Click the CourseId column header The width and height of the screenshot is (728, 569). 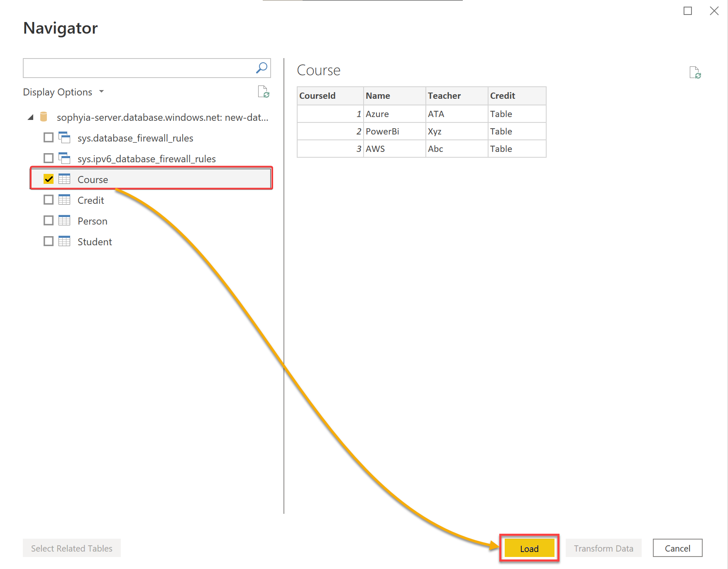pyautogui.click(x=330, y=96)
